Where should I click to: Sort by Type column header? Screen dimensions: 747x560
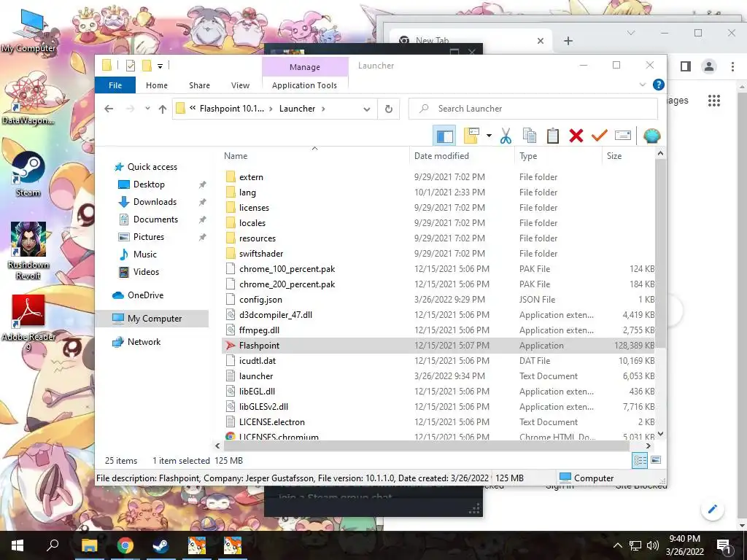click(x=528, y=156)
